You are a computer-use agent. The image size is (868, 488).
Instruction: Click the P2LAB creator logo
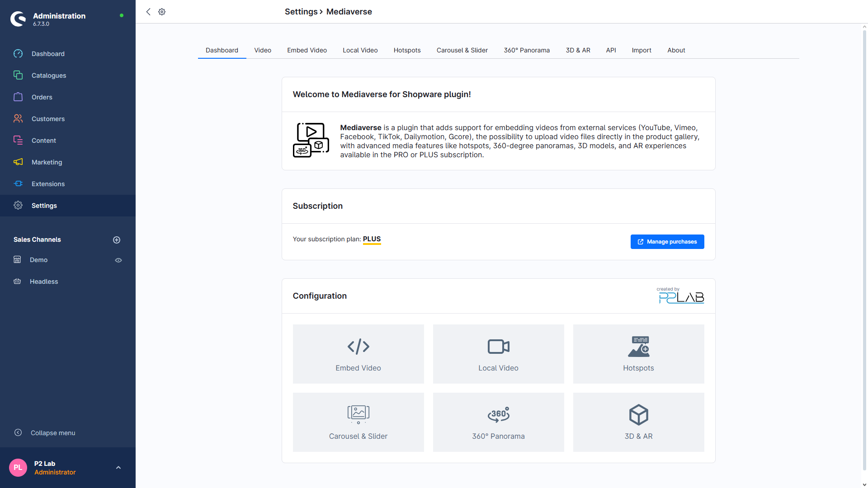coord(681,296)
